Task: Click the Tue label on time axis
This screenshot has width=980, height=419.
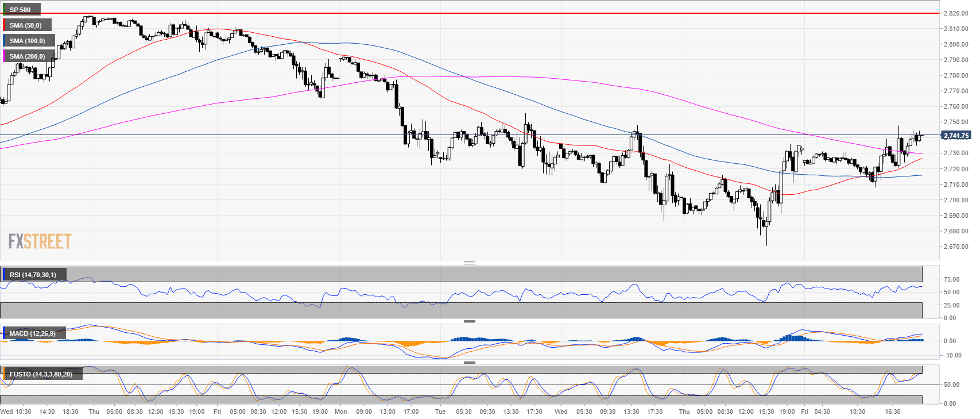Action: pyautogui.click(x=440, y=412)
